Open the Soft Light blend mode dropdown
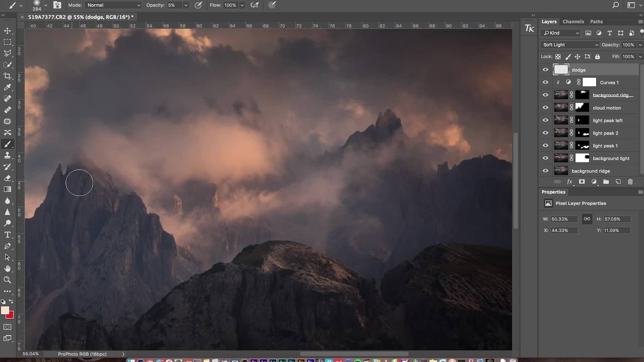 pos(571,45)
